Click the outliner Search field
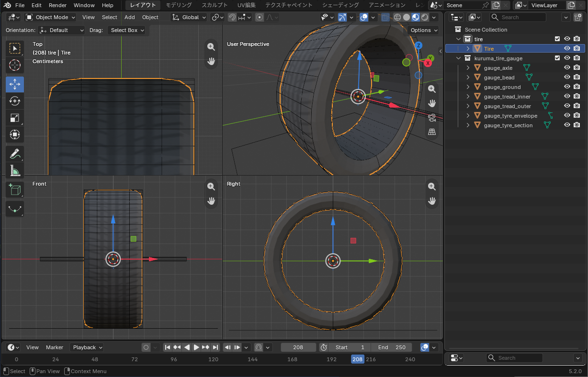Image resolution: width=588 pixels, height=377 pixels. [518, 17]
